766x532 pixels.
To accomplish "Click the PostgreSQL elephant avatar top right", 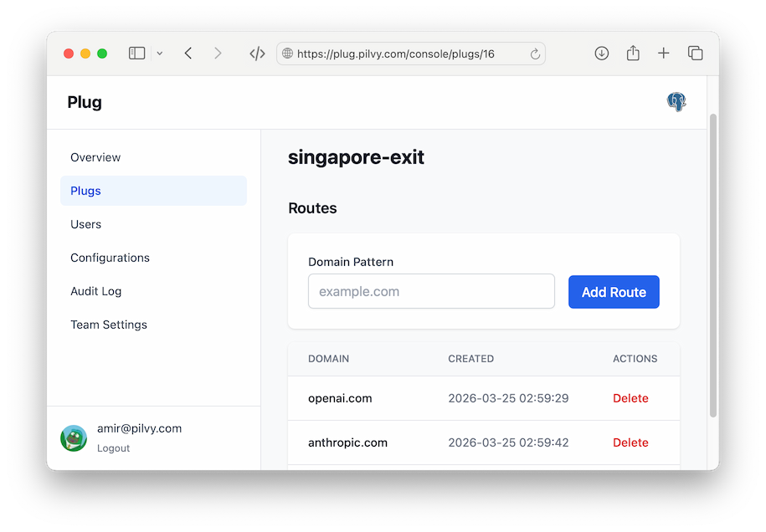I will tap(676, 101).
